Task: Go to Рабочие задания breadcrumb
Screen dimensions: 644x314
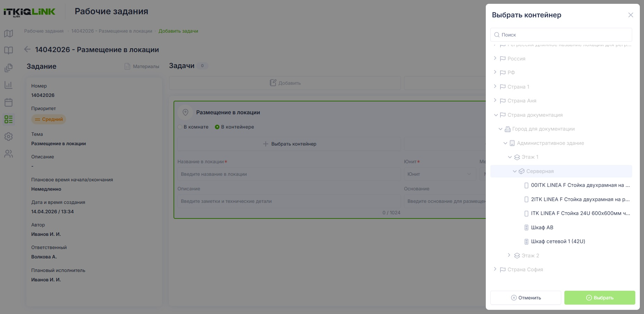Action: [x=44, y=31]
